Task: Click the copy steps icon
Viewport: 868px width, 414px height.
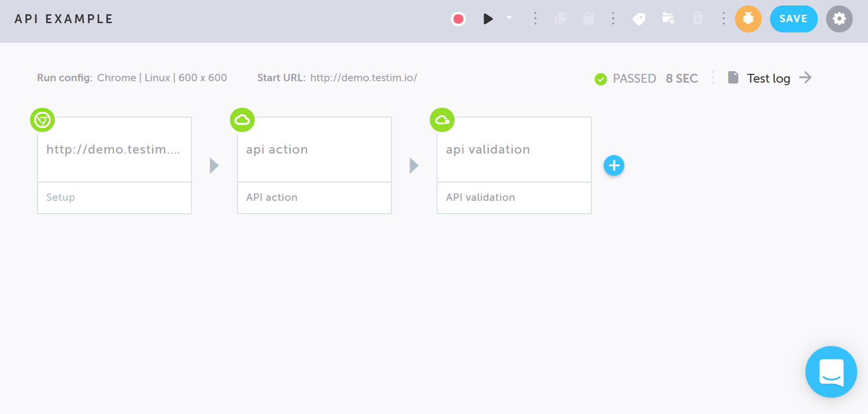Action: (561, 19)
